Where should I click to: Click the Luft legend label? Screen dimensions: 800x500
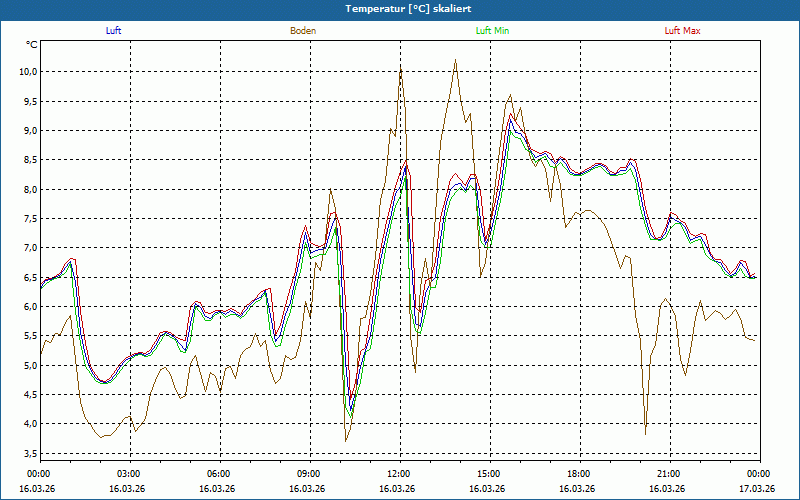pos(114,31)
